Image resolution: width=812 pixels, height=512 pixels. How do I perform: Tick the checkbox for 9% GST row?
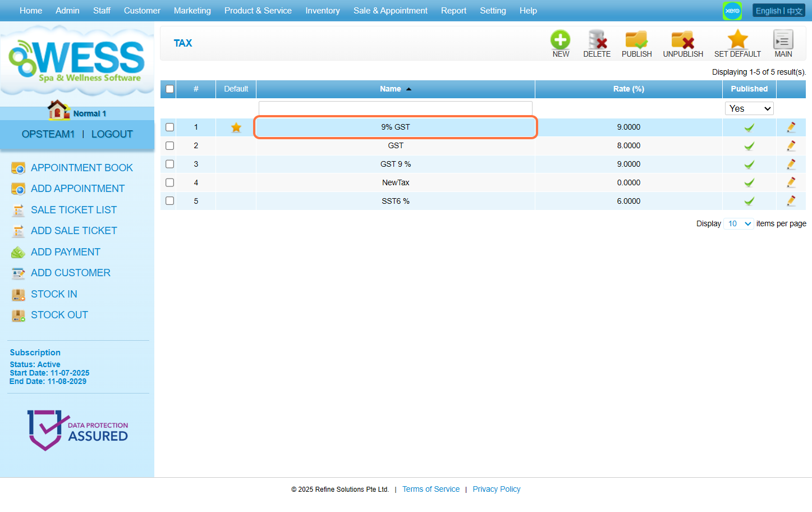170,127
